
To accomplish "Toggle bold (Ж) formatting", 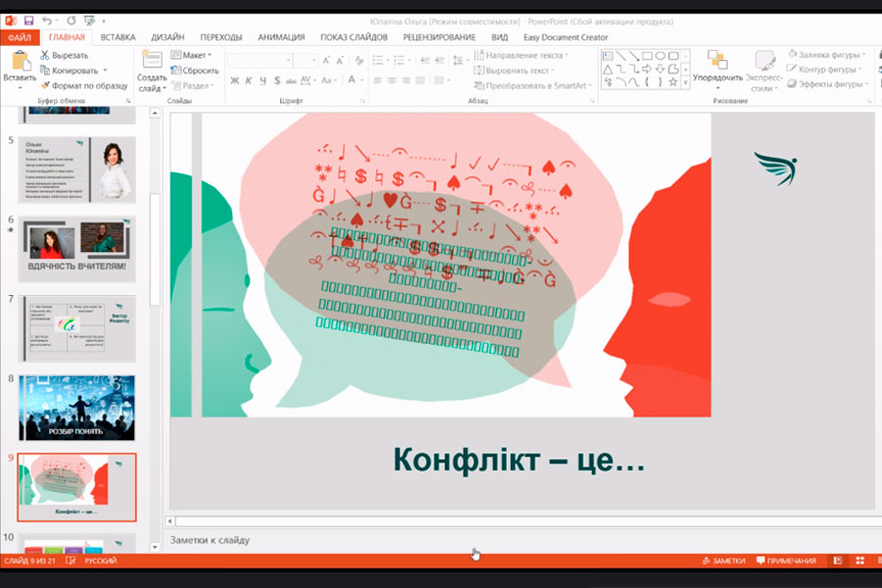I will pos(234,80).
